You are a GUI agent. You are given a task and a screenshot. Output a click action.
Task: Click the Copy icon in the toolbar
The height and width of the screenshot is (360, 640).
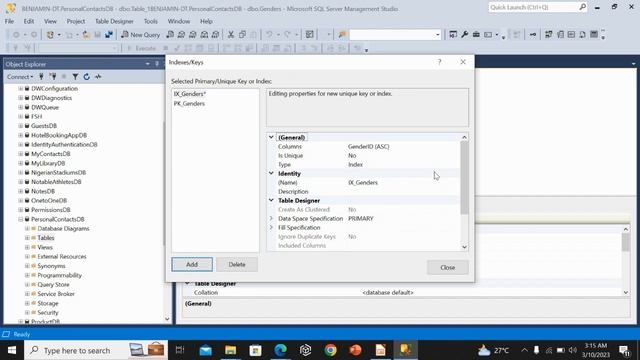(242, 35)
